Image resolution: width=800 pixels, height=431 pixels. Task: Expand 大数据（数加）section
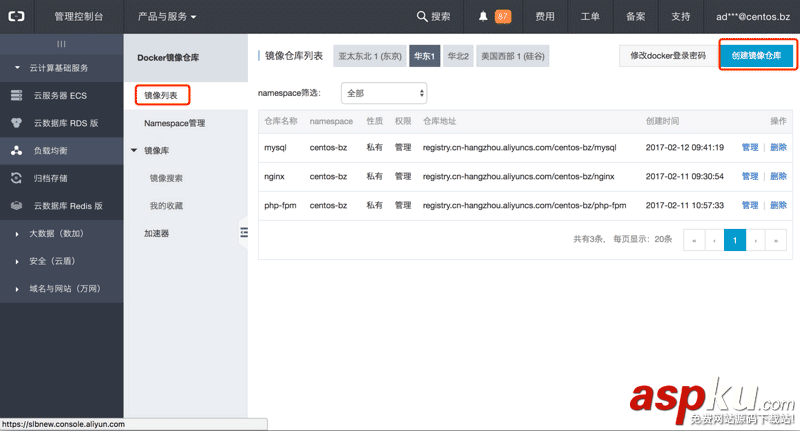coord(17,234)
